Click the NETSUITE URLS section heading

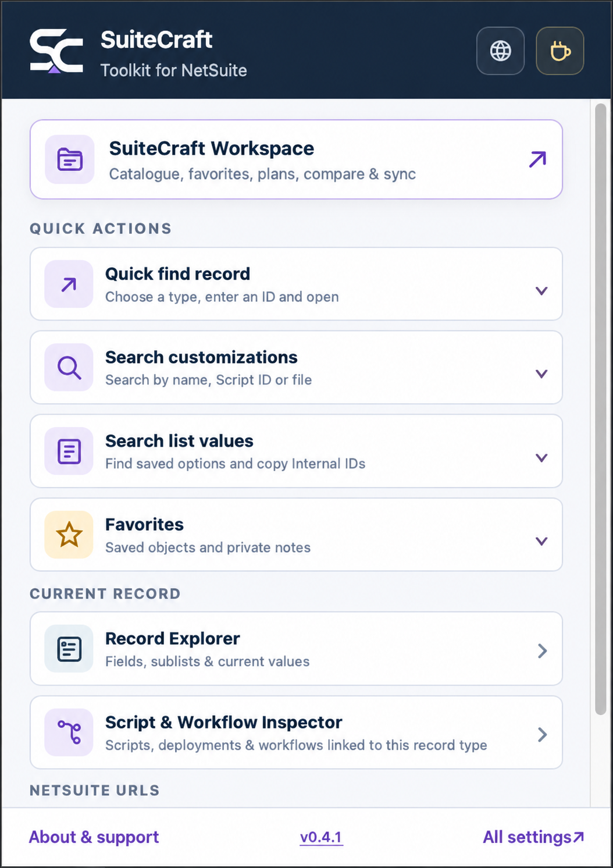(x=95, y=791)
